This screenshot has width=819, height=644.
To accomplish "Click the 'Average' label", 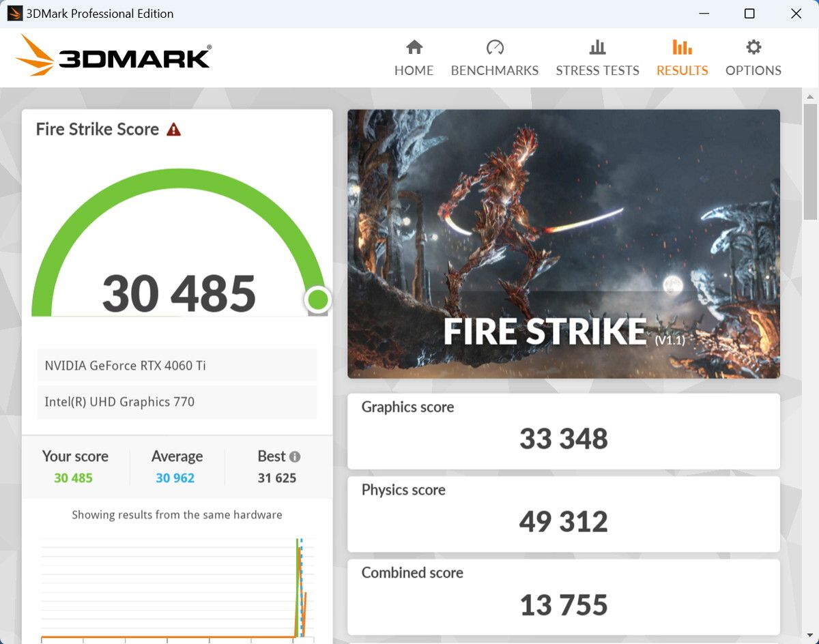I will coord(177,456).
